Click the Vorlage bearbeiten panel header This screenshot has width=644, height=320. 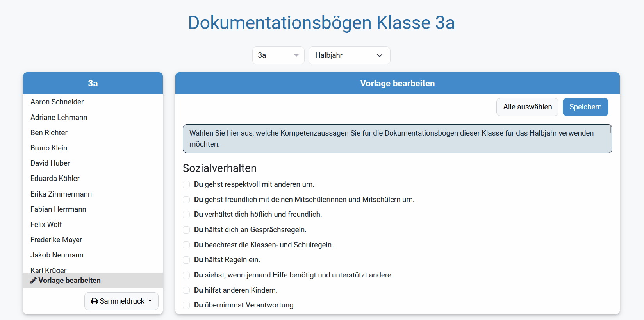tap(398, 83)
